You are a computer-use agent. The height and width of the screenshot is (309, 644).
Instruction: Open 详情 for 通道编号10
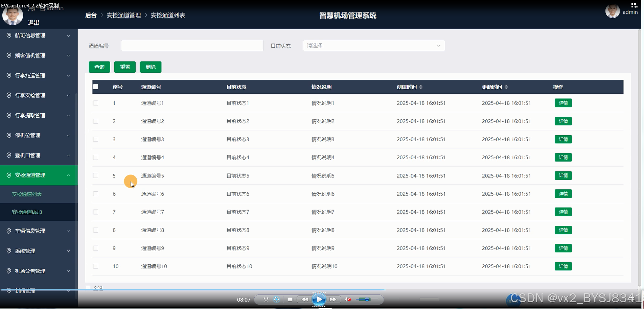click(x=563, y=266)
